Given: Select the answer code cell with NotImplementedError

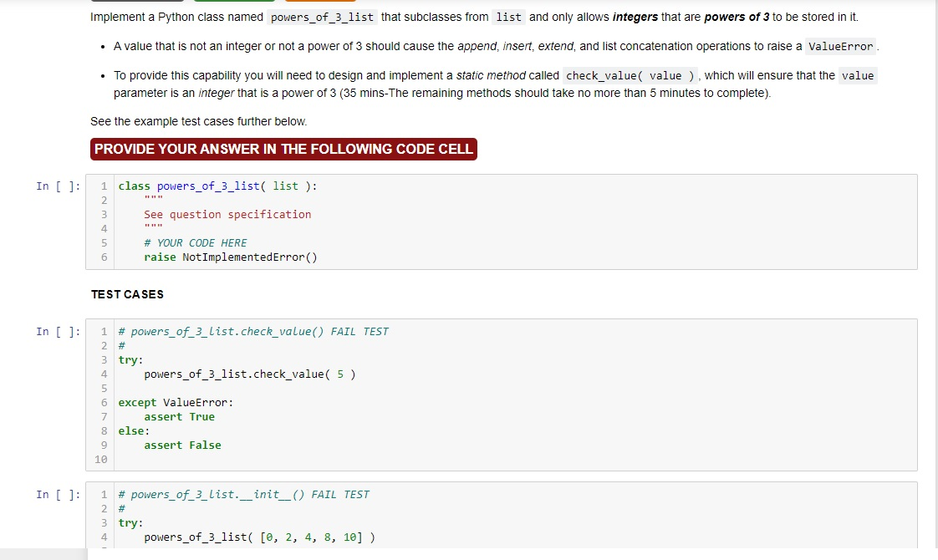Looking at the screenshot, I should (x=502, y=221).
